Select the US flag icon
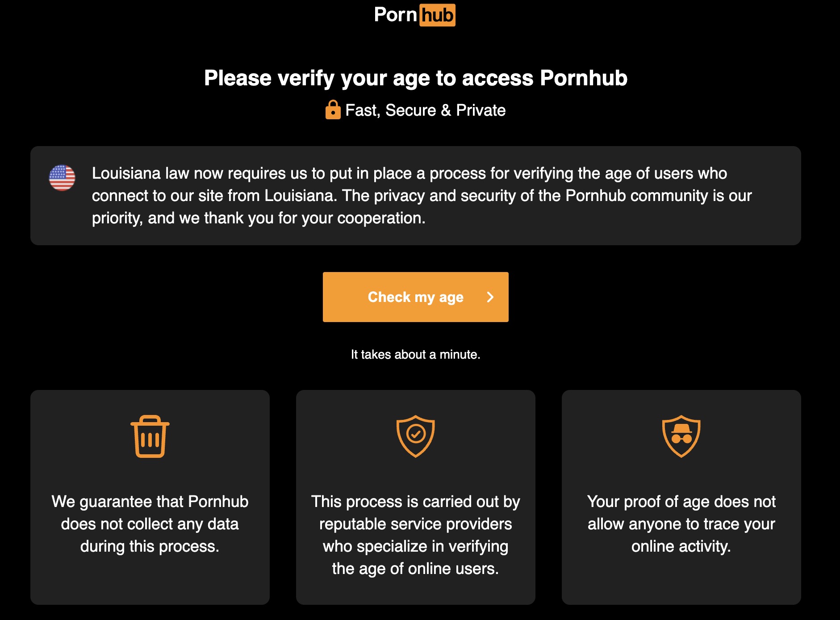 point(63,178)
